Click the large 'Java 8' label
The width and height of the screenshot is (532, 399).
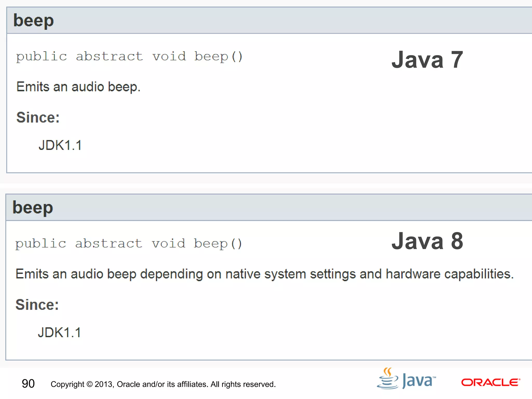pos(427,241)
